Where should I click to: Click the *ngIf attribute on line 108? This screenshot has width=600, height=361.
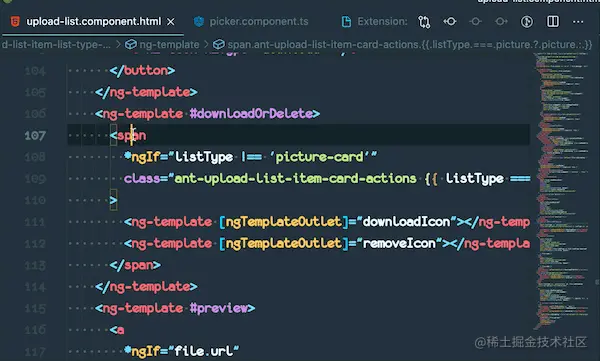click(x=141, y=157)
